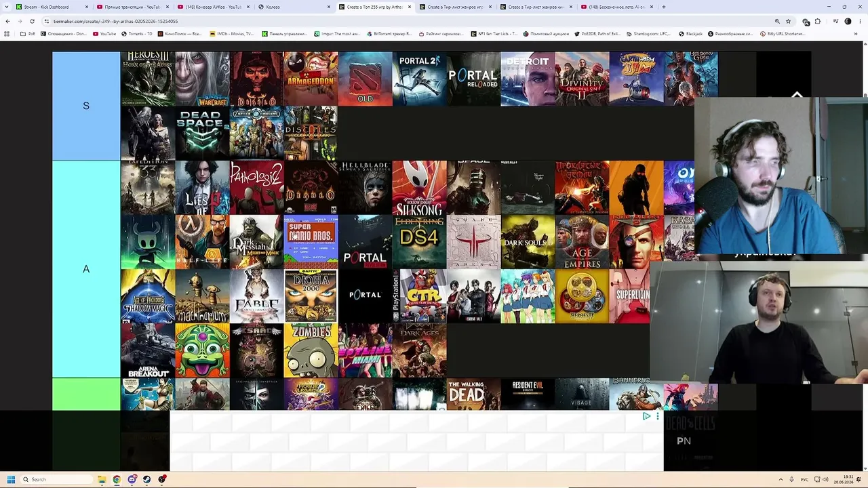Click the blue S tier label

[x=86, y=106]
